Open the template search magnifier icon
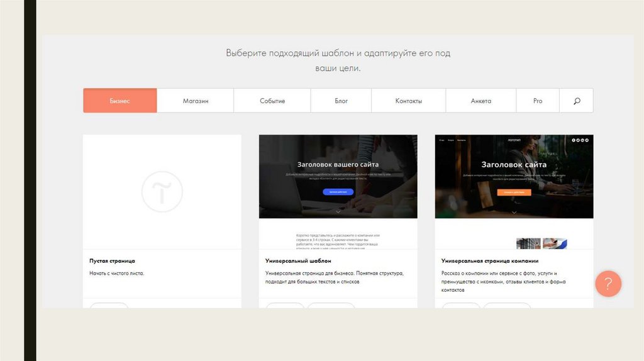Screen dimensions: 644x361 click(577, 101)
